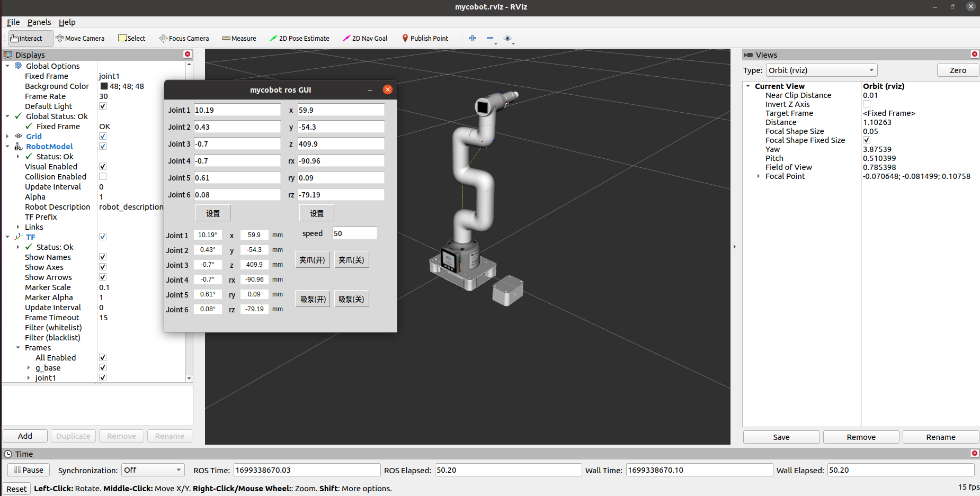Open the Synchronization dropdown
980x496 pixels.
tap(153, 470)
